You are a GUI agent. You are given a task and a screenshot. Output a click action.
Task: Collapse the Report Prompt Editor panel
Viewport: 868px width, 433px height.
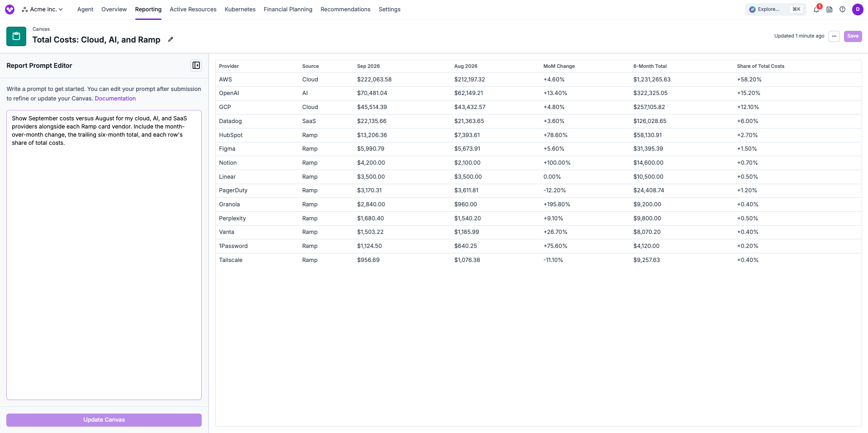click(196, 66)
